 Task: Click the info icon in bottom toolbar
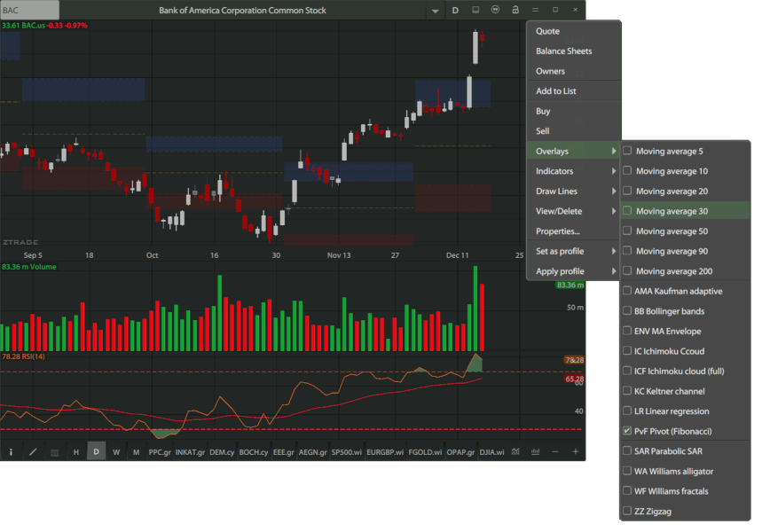[11, 452]
